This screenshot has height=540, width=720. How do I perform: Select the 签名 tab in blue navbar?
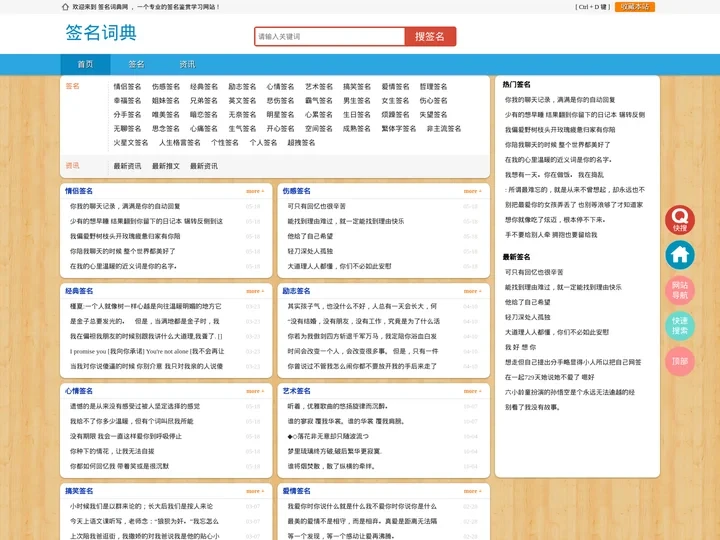click(x=136, y=64)
